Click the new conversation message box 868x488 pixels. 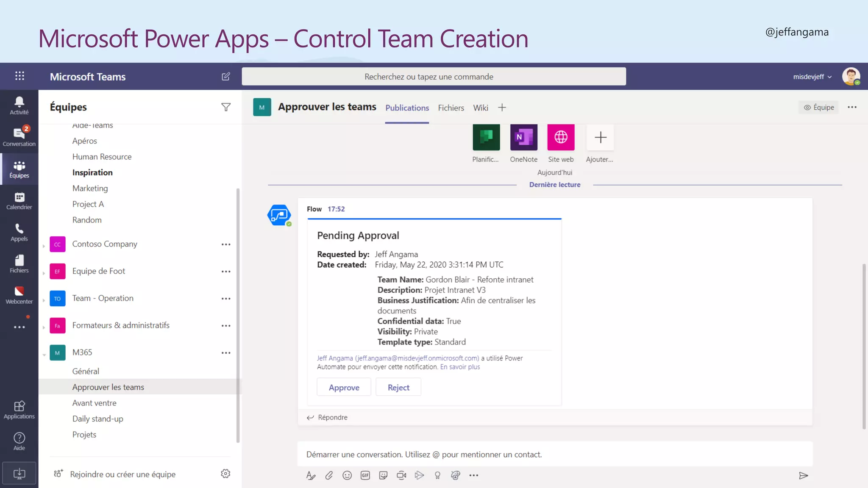point(555,455)
